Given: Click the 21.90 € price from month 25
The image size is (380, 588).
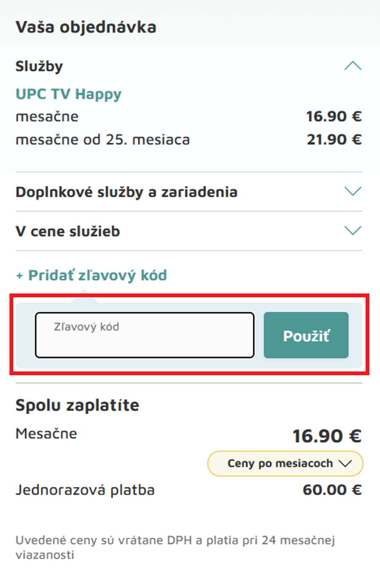Looking at the screenshot, I should [334, 139].
